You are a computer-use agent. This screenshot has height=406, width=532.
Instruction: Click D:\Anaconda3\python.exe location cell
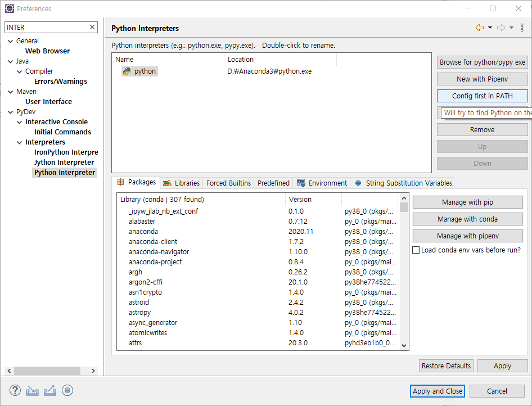pyautogui.click(x=269, y=71)
